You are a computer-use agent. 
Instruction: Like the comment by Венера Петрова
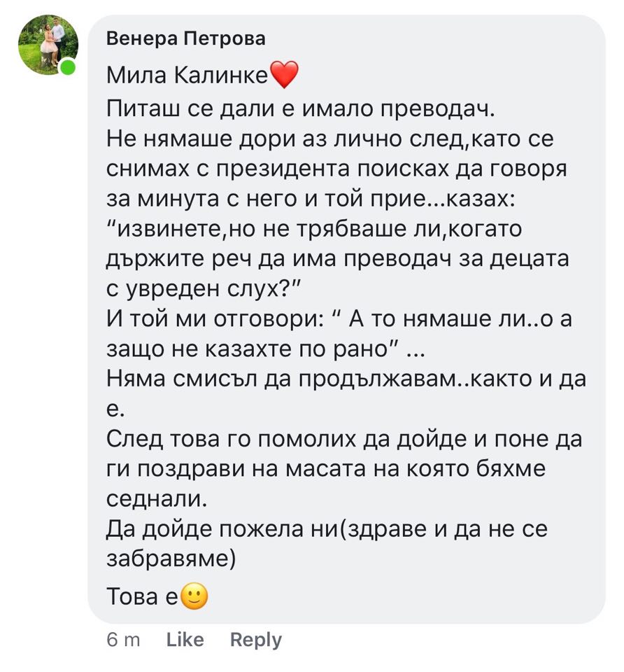coord(185,639)
